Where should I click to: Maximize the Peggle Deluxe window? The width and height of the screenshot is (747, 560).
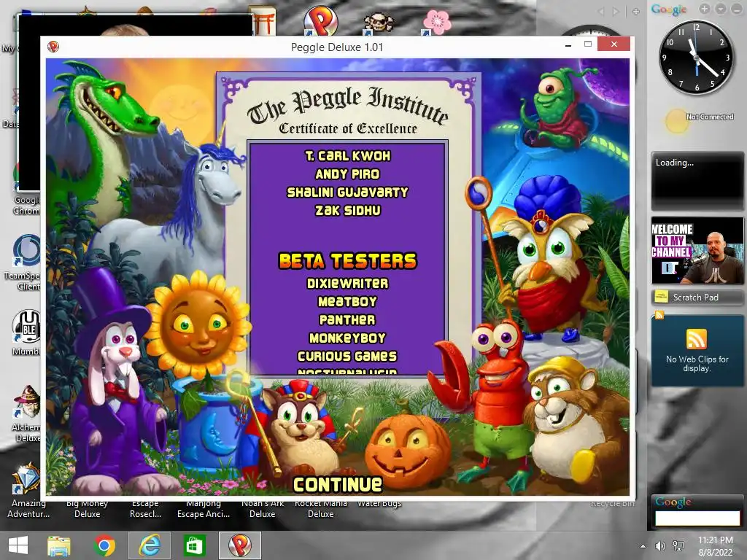click(588, 44)
